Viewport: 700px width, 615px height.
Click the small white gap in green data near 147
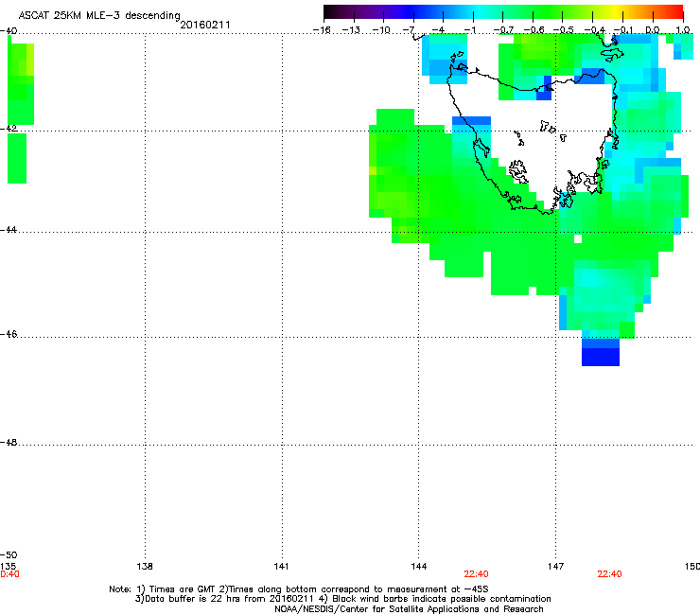pos(578,239)
